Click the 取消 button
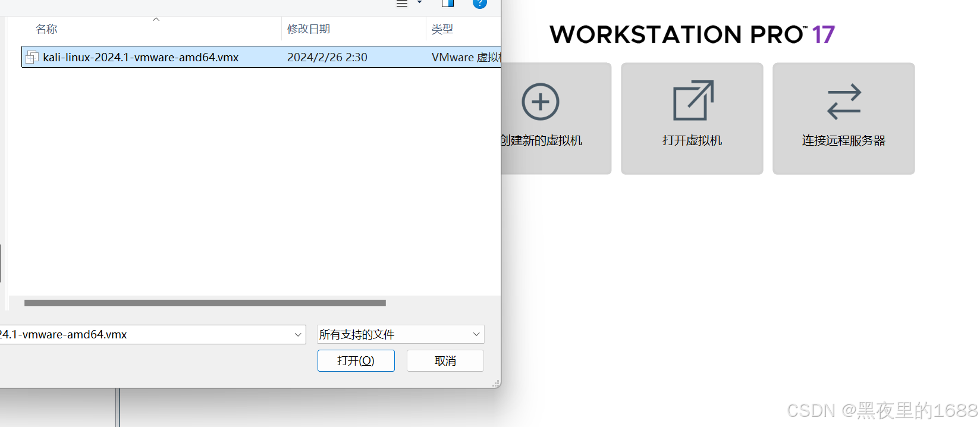980x427 pixels. 445,360
